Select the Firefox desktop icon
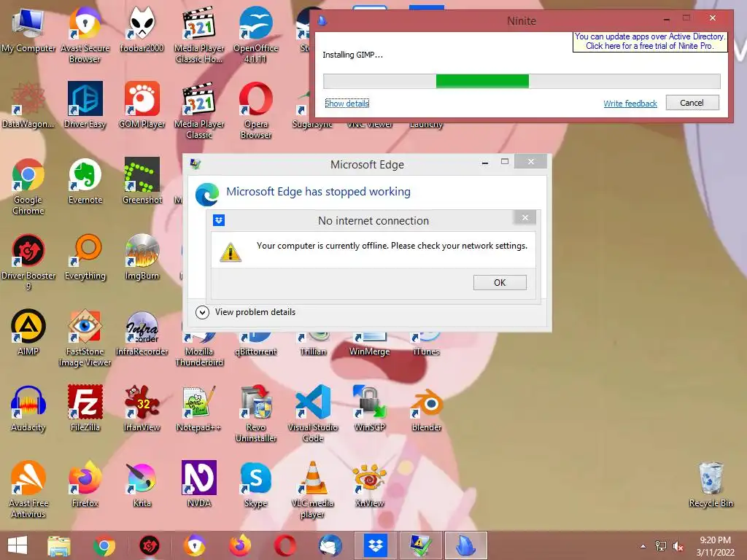This screenshot has width=747, height=560. (85, 484)
